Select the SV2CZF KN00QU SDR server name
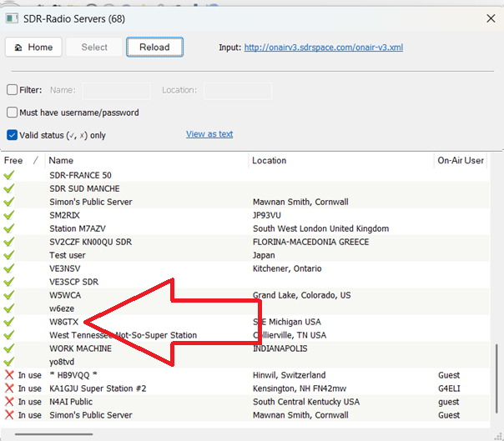This screenshot has width=504, height=441. tap(91, 242)
